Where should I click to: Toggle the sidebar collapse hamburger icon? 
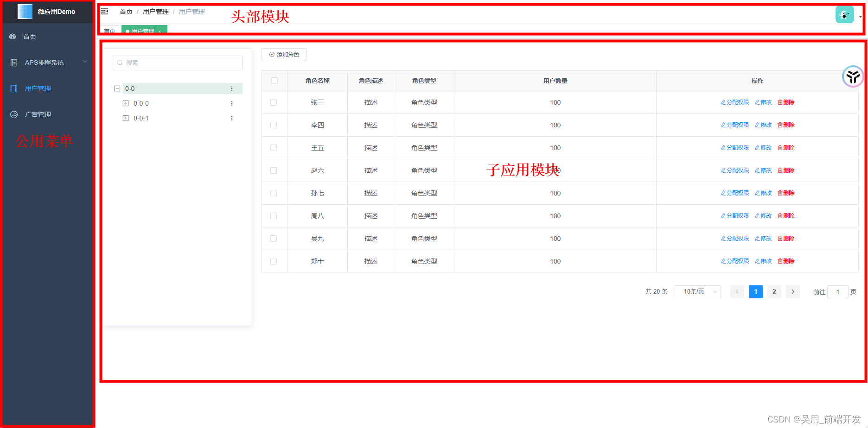point(104,11)
